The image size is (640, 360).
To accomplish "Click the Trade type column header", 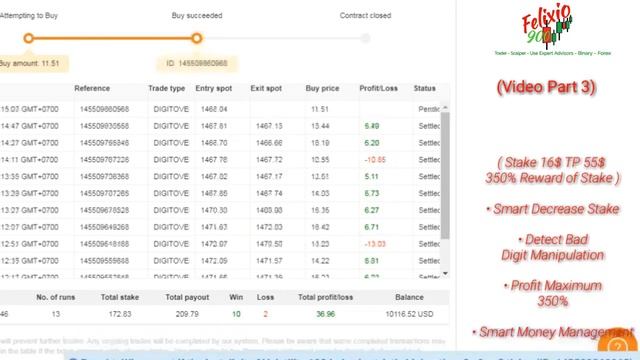I will pyautogui.click(x=167, y=89).
